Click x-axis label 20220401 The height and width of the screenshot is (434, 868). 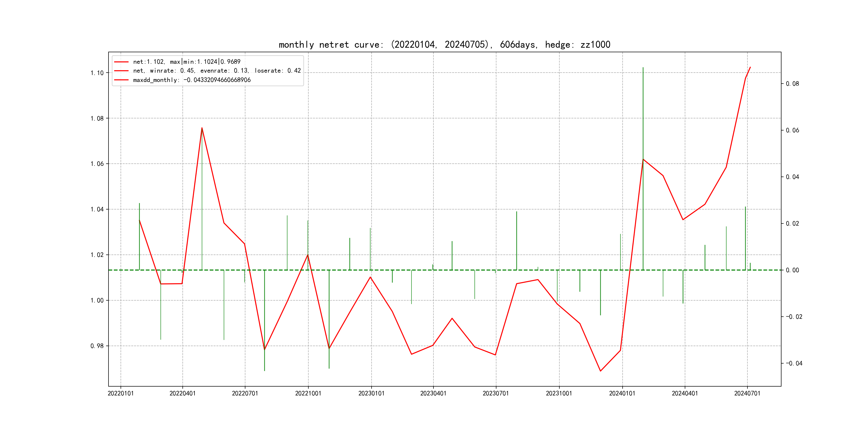pyautogui.click(x=182, y=393)
